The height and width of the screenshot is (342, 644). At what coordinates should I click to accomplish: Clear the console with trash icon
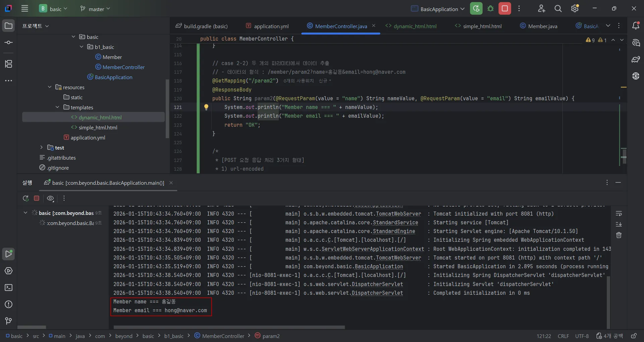(x=619, y=235)
